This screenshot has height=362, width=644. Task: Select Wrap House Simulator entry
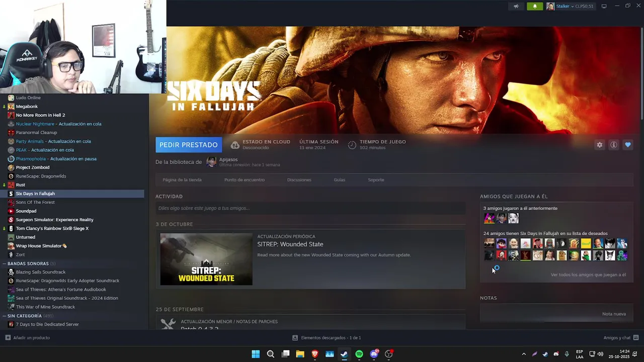41,246
